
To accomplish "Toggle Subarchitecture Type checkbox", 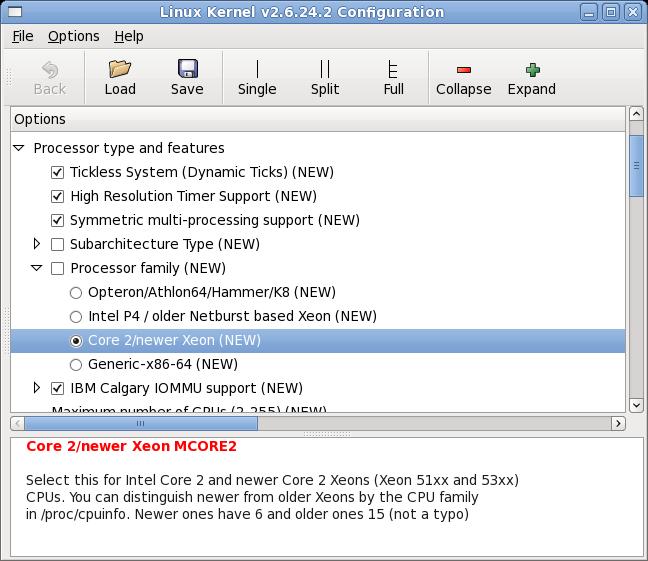I will [57, 244].
